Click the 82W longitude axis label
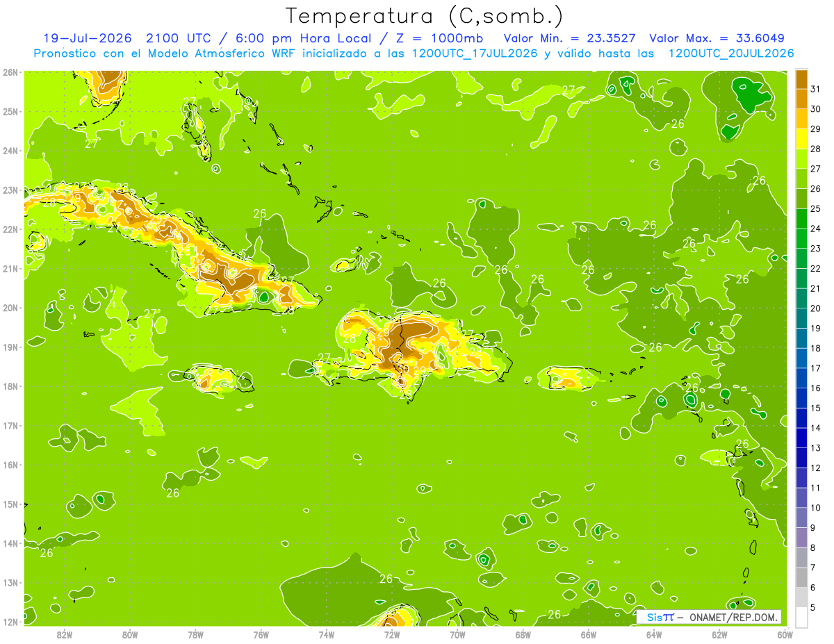The width and height of the screenshot is (834, 644). coord(65,634)
